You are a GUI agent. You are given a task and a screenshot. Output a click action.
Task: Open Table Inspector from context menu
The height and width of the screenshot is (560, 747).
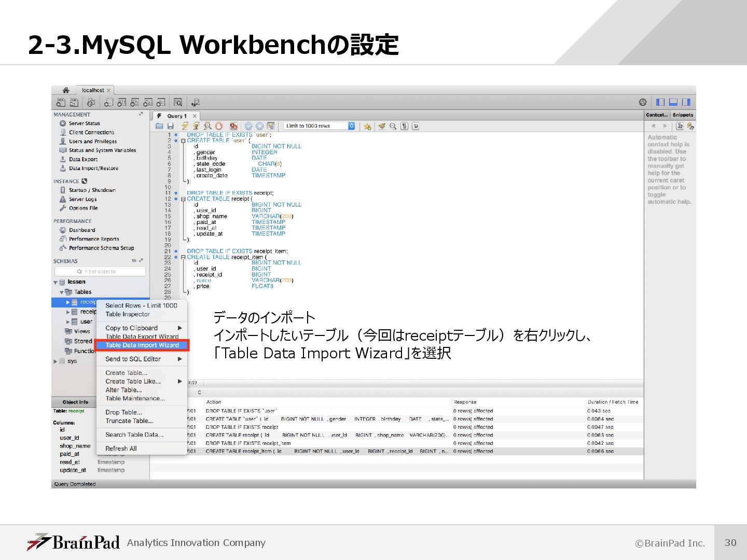point(142,314)
